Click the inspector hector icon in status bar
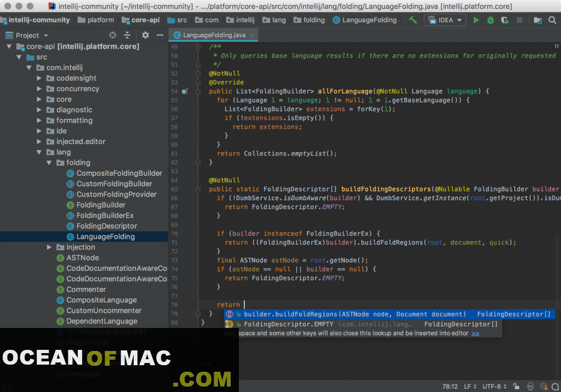The image size is (561, 392). pyautogui.click(x=530, y=387)
